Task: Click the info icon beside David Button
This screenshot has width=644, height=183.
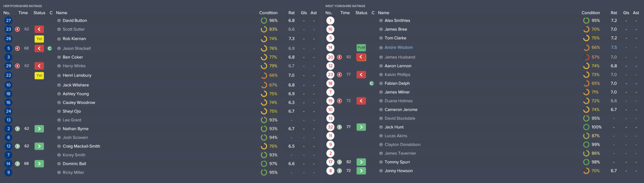Action: [x=59, y=21]
